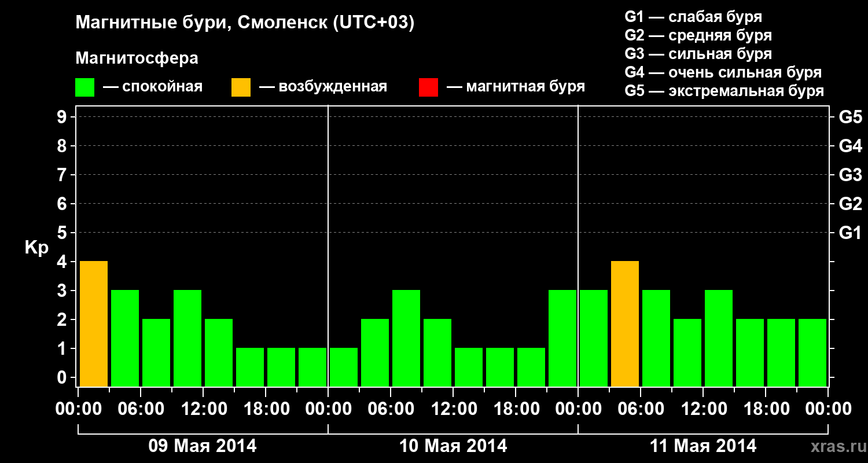
Task: Click the '— спокойная' legend label
Action: tap(153, 87)
